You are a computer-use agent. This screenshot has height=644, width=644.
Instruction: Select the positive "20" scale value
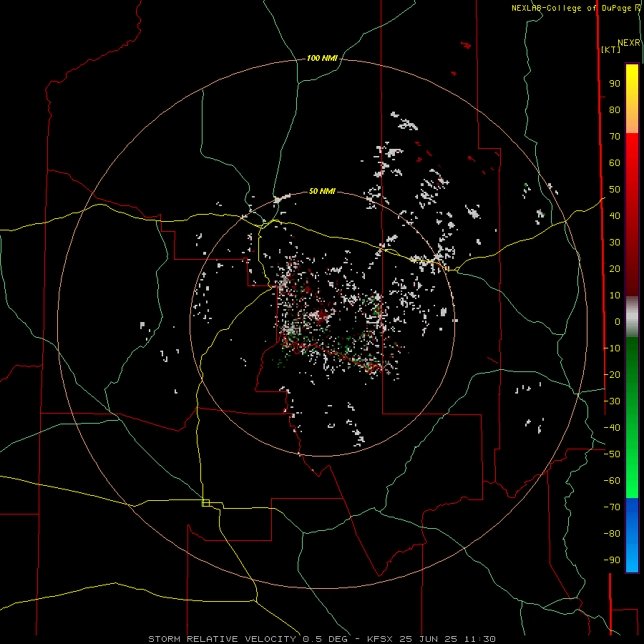click(x=615, y=269)
